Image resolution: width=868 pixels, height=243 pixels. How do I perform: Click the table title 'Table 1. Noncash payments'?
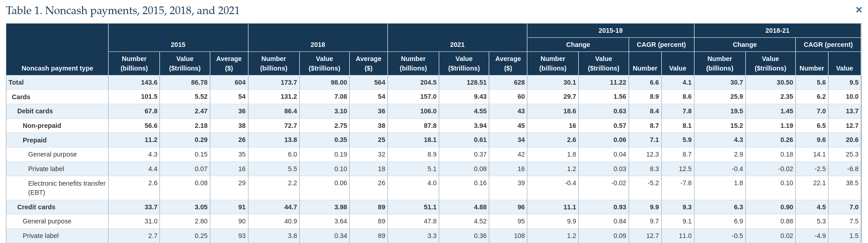pos(123,10)
